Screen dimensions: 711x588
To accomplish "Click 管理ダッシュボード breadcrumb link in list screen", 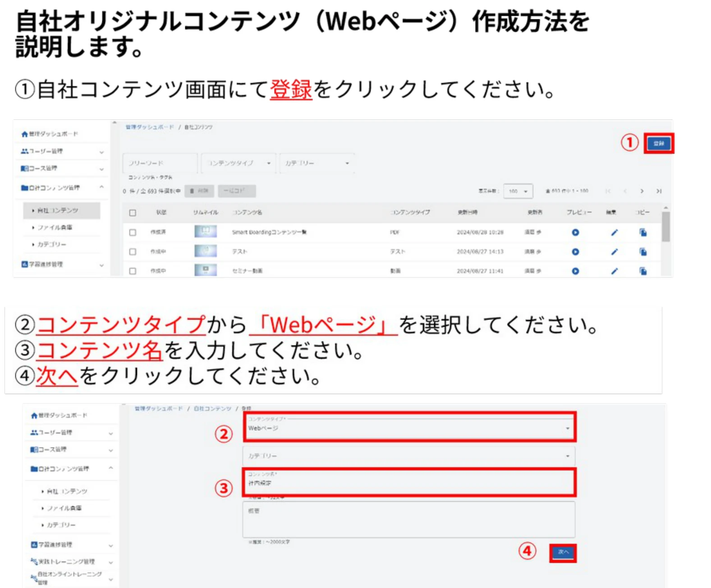I will coord(149,127).
